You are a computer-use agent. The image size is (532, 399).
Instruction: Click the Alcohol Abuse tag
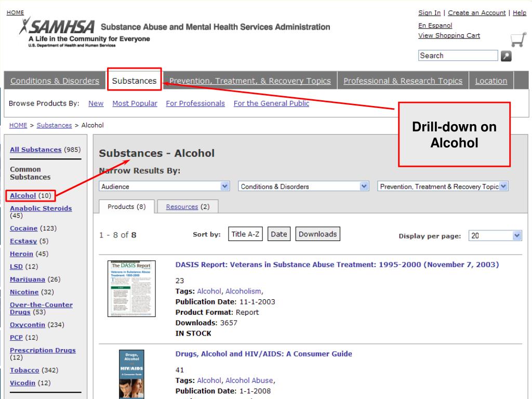(249, 380)
